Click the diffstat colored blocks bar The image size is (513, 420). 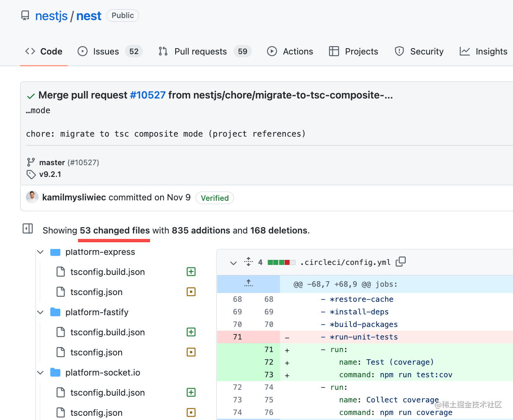tap(281, 262)
